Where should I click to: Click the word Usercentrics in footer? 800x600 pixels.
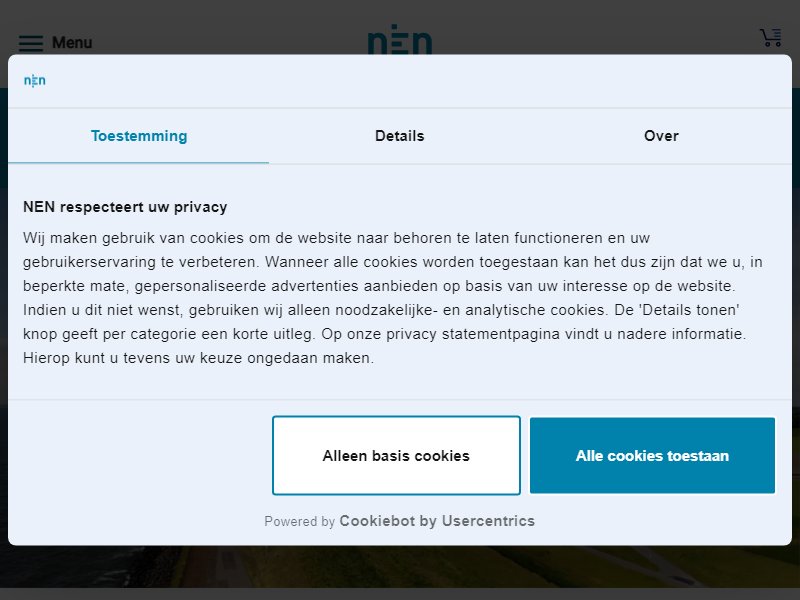click(x=488, y=521)
